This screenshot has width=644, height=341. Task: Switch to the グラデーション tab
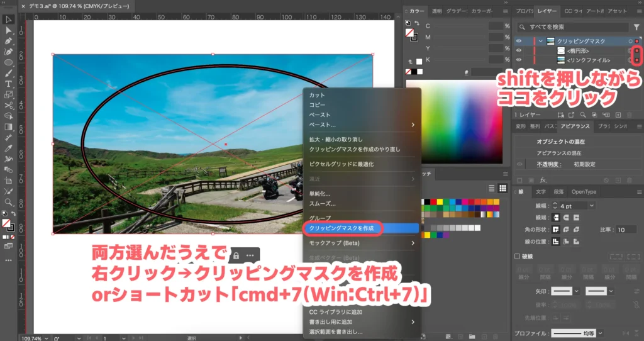457,11
